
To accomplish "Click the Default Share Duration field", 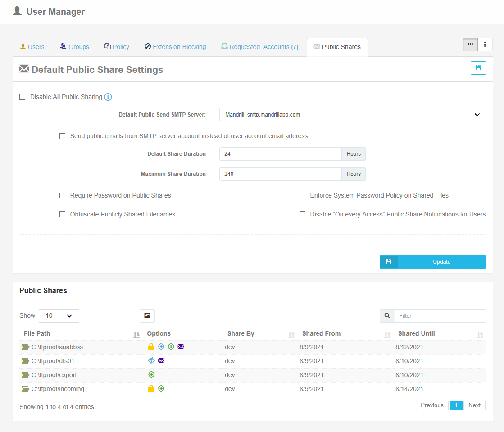I will pyautogui.click(x=280, y=154).
